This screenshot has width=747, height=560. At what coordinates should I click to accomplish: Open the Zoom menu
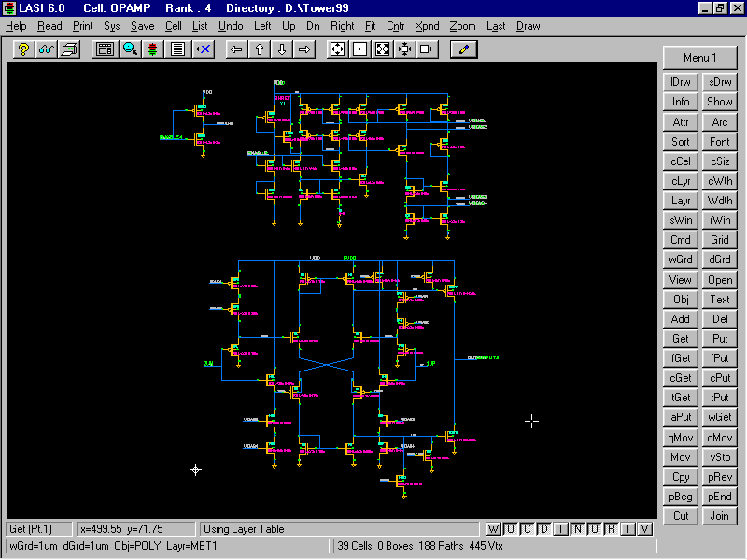click(462, 26)
